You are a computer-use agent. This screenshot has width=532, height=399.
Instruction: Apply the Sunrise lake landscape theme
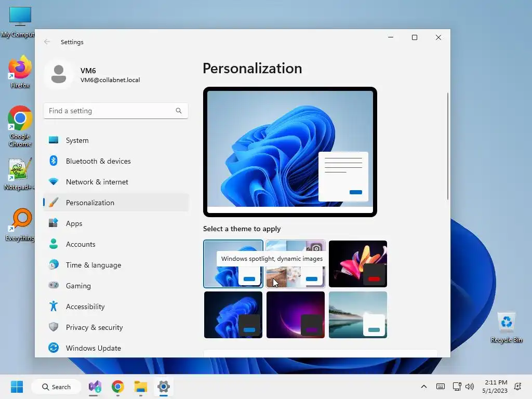[358, 314]
